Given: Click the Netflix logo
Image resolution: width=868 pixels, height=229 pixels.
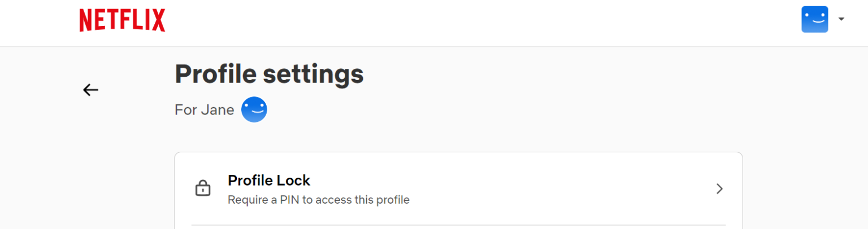Looking at the screenshot, I should point(122,20).
